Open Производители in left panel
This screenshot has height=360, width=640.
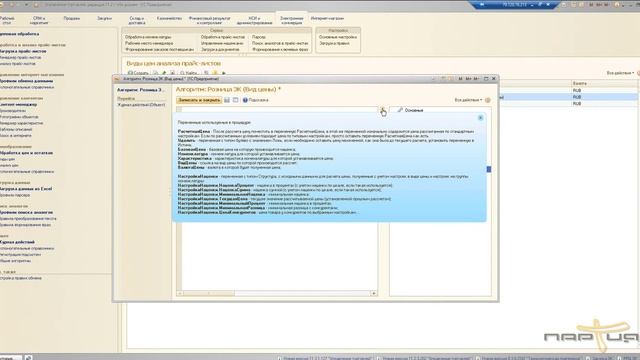tap(13, 111)
